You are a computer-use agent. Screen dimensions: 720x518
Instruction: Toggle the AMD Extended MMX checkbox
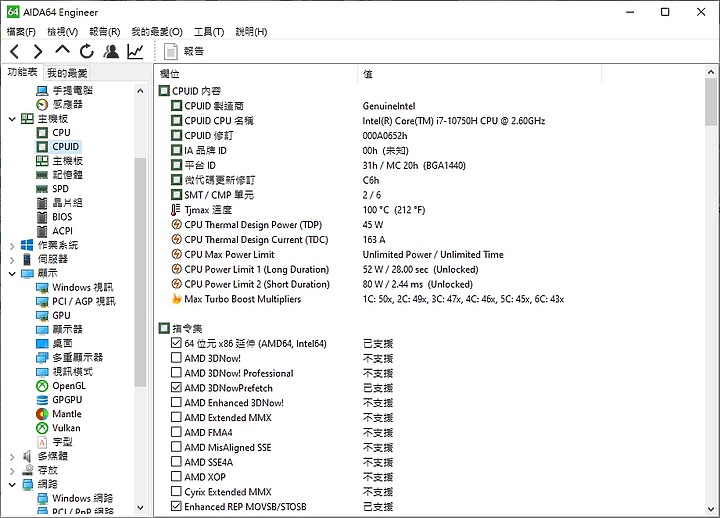[x=176, y=417]
